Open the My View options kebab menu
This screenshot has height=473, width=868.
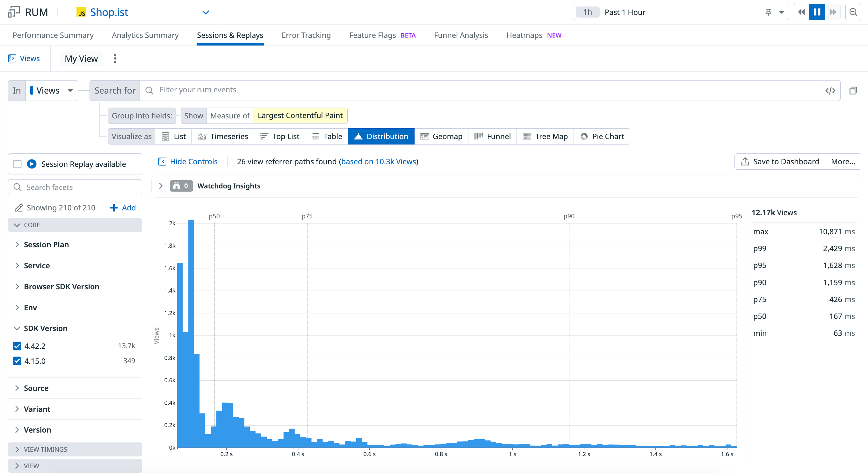coord(115,59)
